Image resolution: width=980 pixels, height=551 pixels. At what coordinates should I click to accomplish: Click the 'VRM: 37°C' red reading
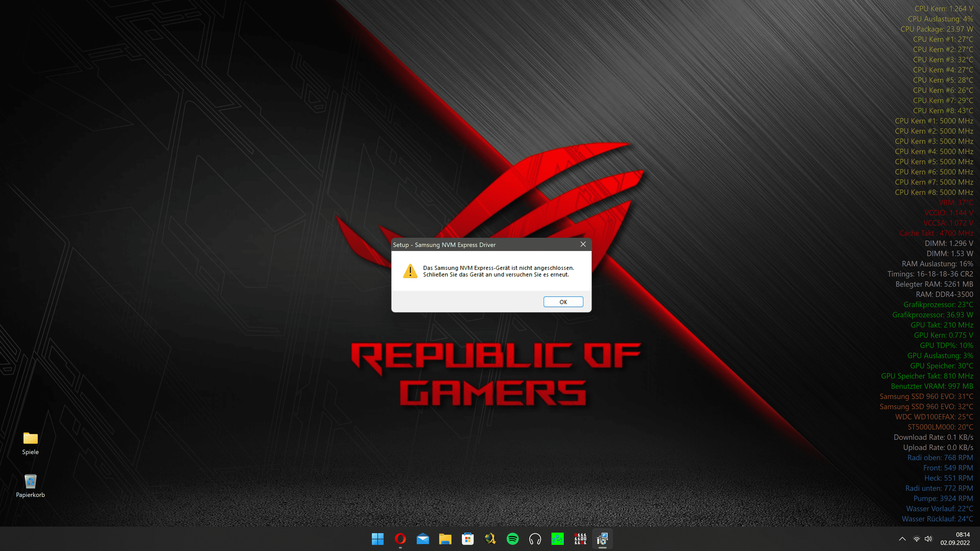pos(956,202)
